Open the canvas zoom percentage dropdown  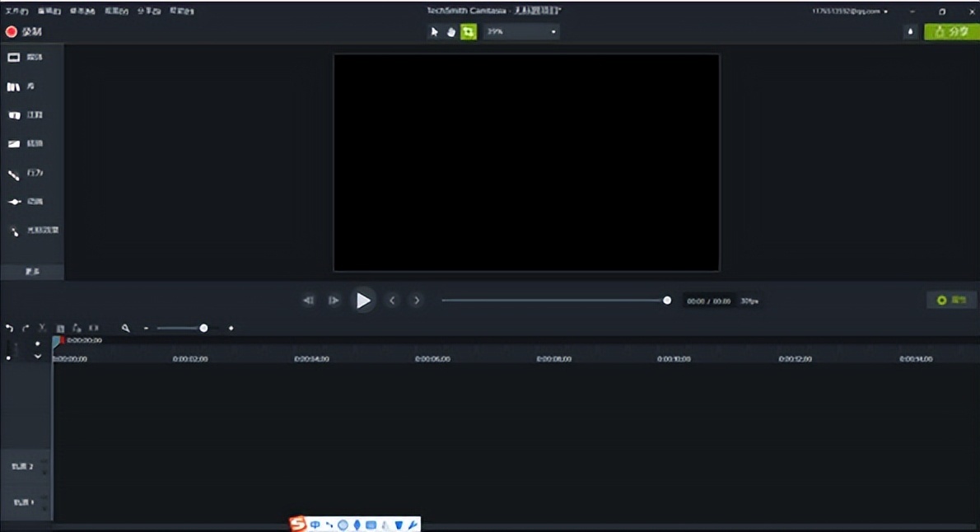tap(521, 32)
